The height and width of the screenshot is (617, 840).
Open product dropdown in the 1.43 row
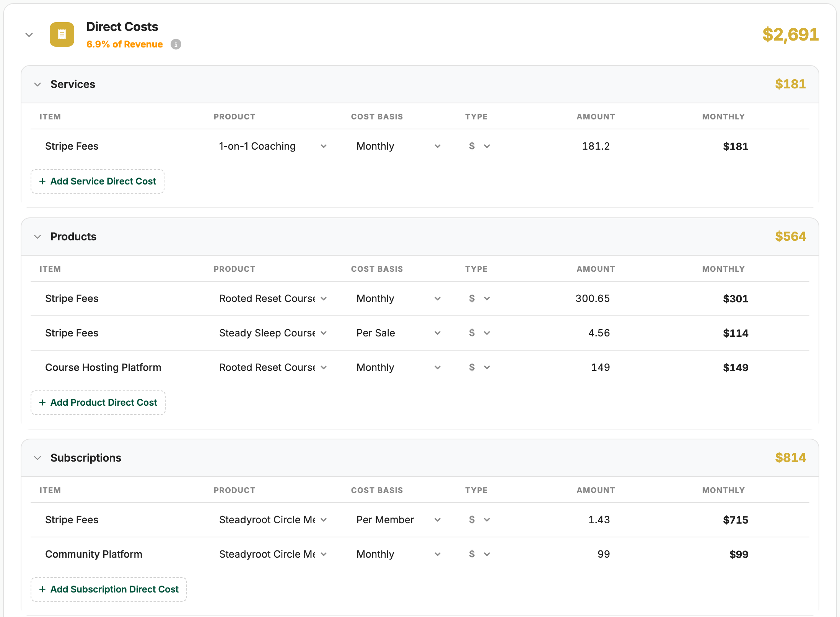coord(273,520)
